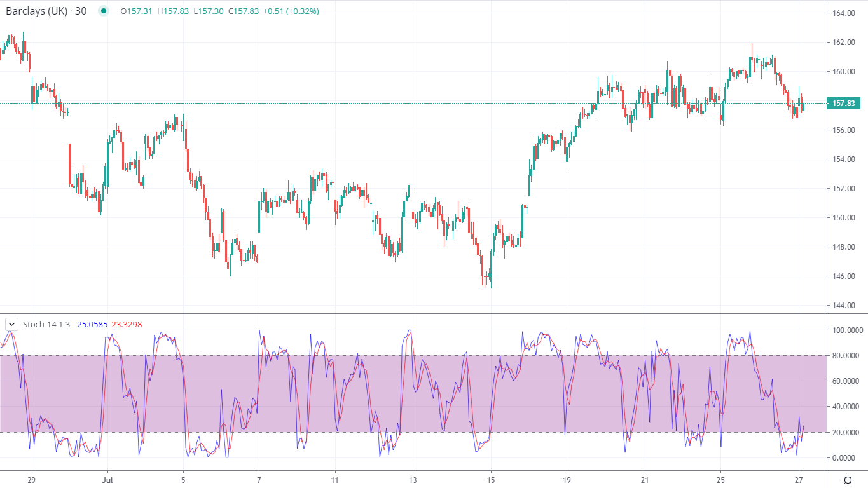The height and width of the screenshot is (488, 868).
Task: Click the 80.0000 Stoch axis label
Action: click(x=845, y=356)
